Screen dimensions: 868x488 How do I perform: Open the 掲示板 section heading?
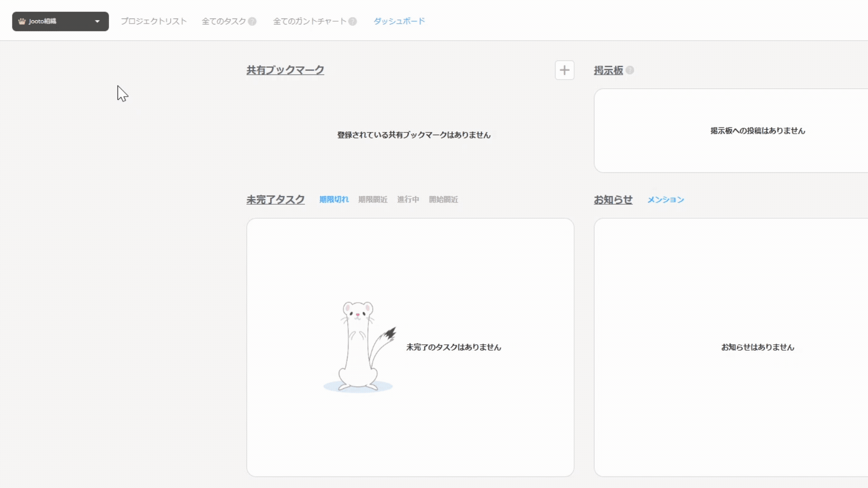608,70
